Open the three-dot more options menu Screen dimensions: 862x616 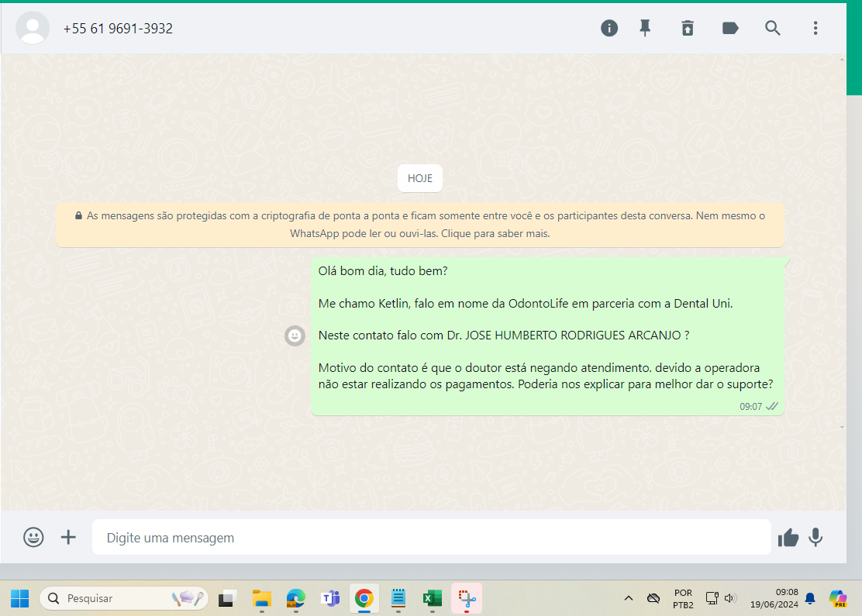pos(815,28)
